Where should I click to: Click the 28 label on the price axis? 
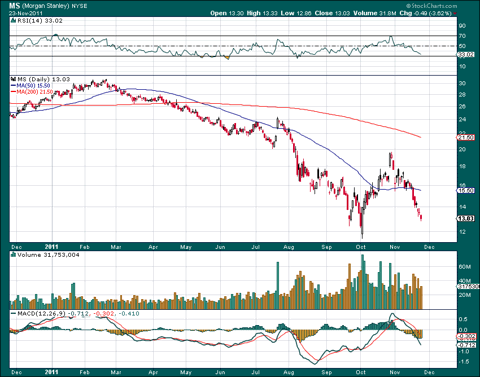tap(463, 95)
